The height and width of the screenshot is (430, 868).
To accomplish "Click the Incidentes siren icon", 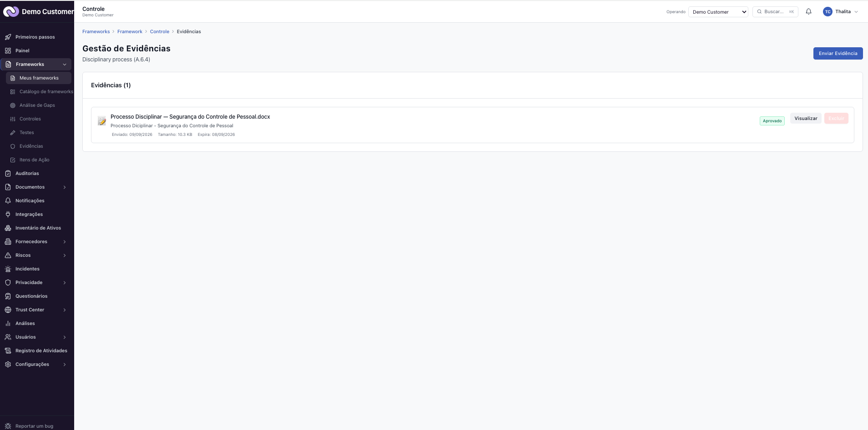I will point(8,269).
